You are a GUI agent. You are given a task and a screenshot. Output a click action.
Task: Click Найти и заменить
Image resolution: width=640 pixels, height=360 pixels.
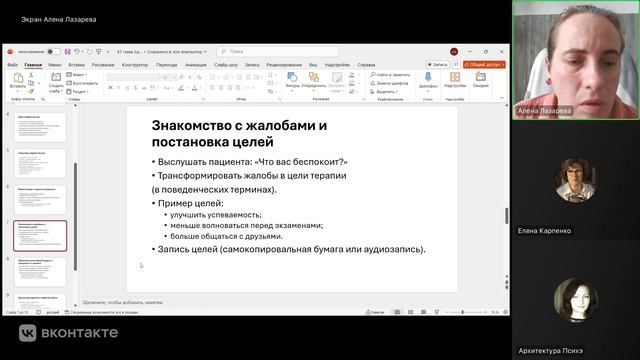(390, 75)
